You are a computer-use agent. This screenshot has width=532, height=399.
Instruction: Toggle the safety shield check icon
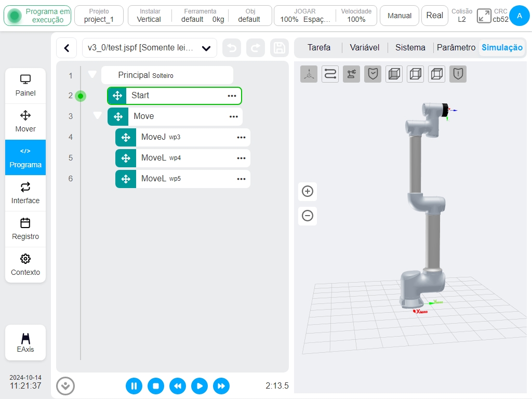(x=373, y=74)
